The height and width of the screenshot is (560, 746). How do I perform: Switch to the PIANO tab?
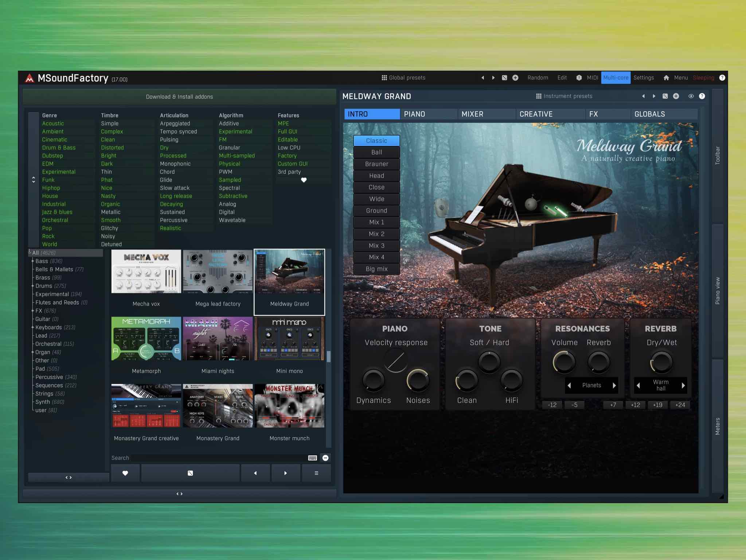[x=429, y=114]
